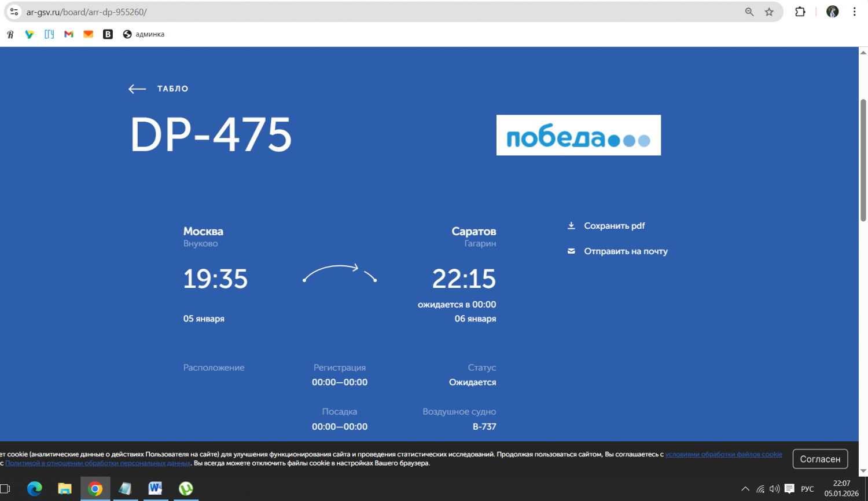This screenshot has width=868, height=501.
Task: Open the Gmail bookmark
Action: tap(69, 34)
